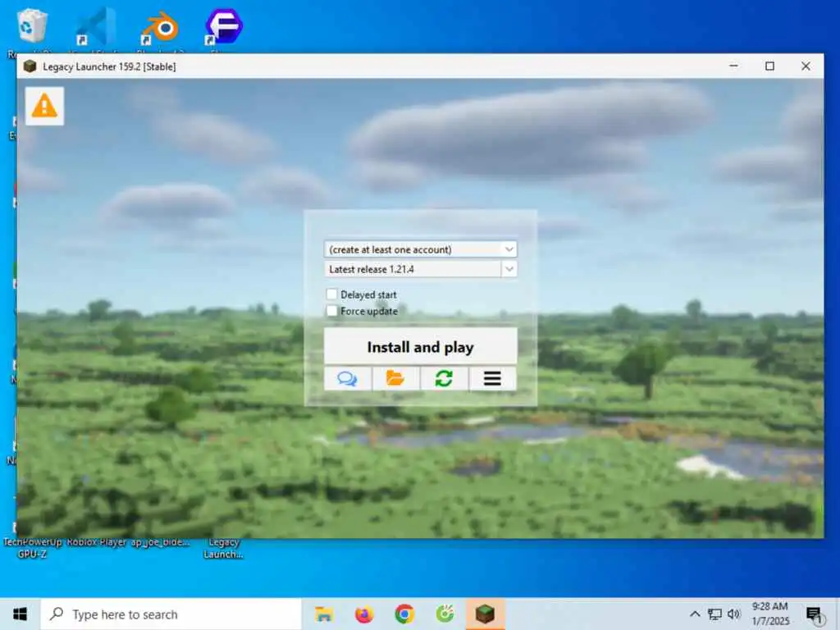Click Legacy Launcher taskbar block icon
The image size is (840, 630).
pyautogui.click(x=485, y=614)
